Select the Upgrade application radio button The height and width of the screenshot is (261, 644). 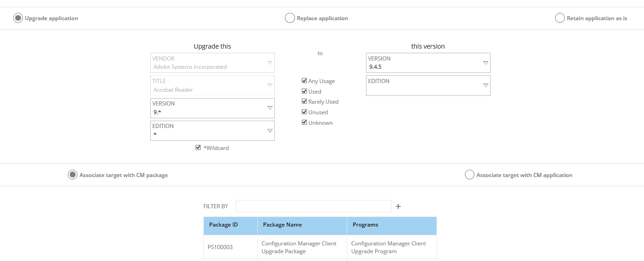[18, 18]
